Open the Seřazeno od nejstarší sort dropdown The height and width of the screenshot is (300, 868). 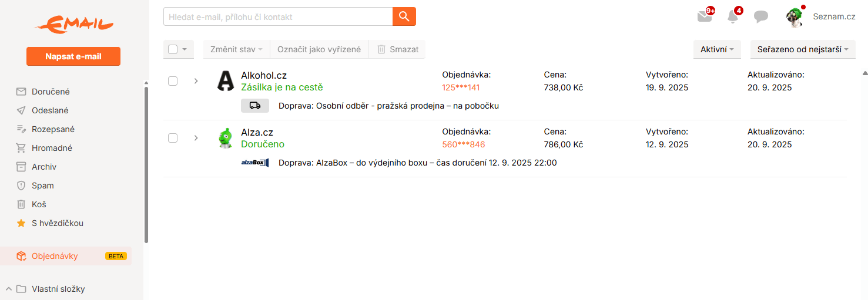click(x=802, y=49)
